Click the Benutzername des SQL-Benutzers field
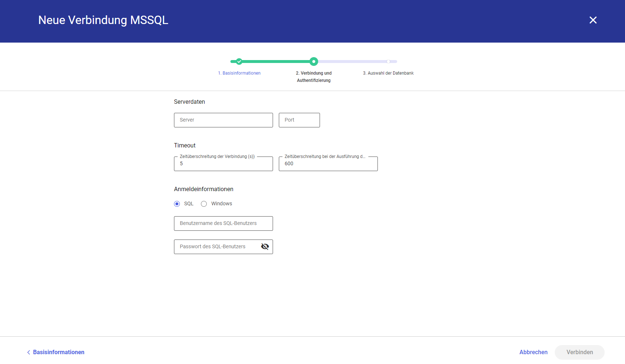 click(x=224, y=223)
